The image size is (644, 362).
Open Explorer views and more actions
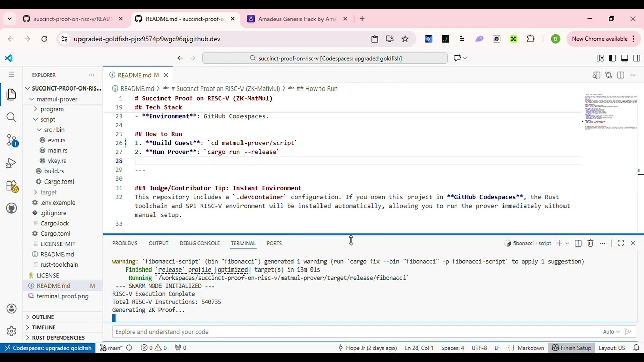click(91, 75)
